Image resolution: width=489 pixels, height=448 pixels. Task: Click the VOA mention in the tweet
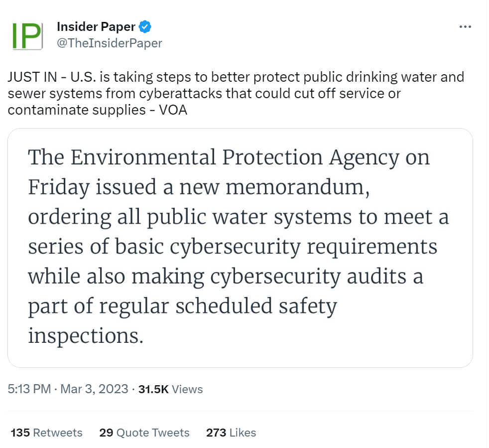(173, 110)
